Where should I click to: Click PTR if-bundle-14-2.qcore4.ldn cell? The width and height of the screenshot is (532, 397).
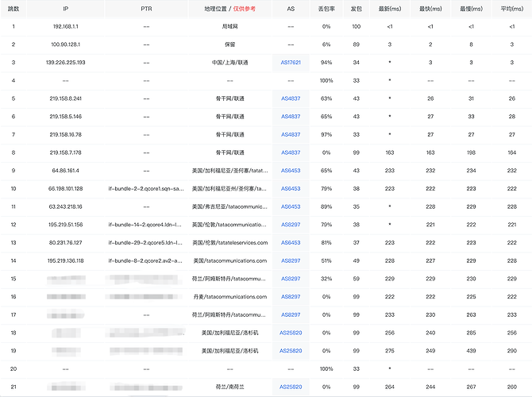pos(145,224)
